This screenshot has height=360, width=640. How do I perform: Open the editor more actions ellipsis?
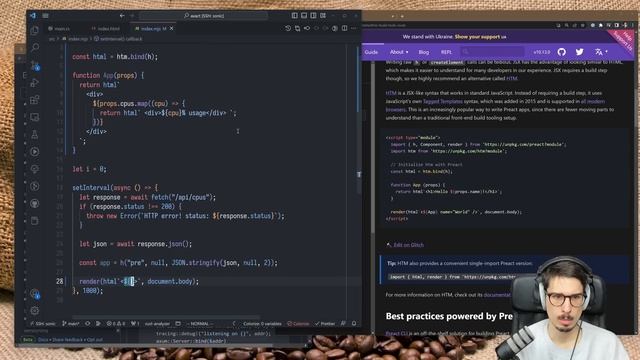353,28
